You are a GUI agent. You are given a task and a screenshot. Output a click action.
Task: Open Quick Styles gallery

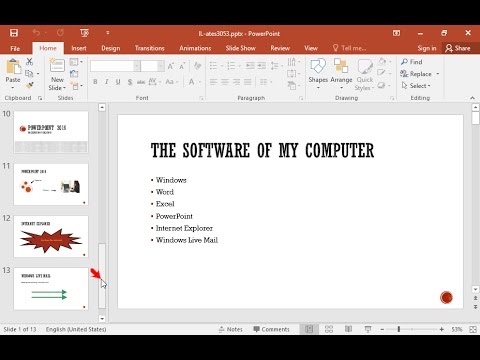tap(365, 75)
